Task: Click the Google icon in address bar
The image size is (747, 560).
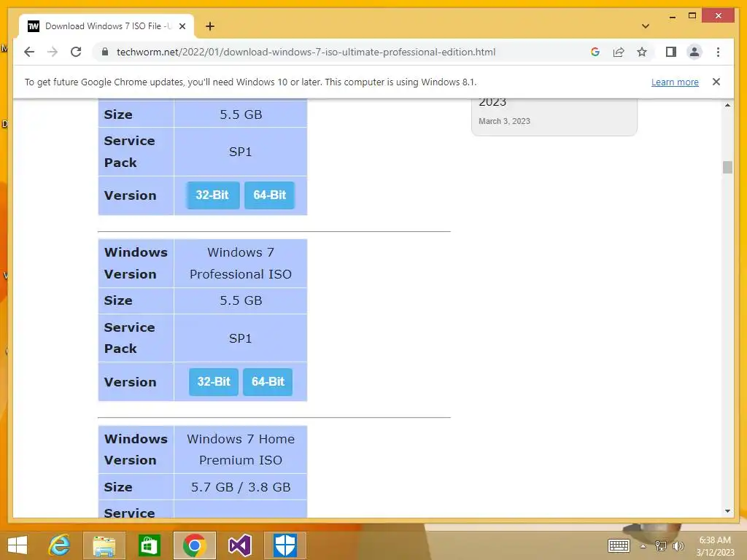Action: tap(595, 52)
